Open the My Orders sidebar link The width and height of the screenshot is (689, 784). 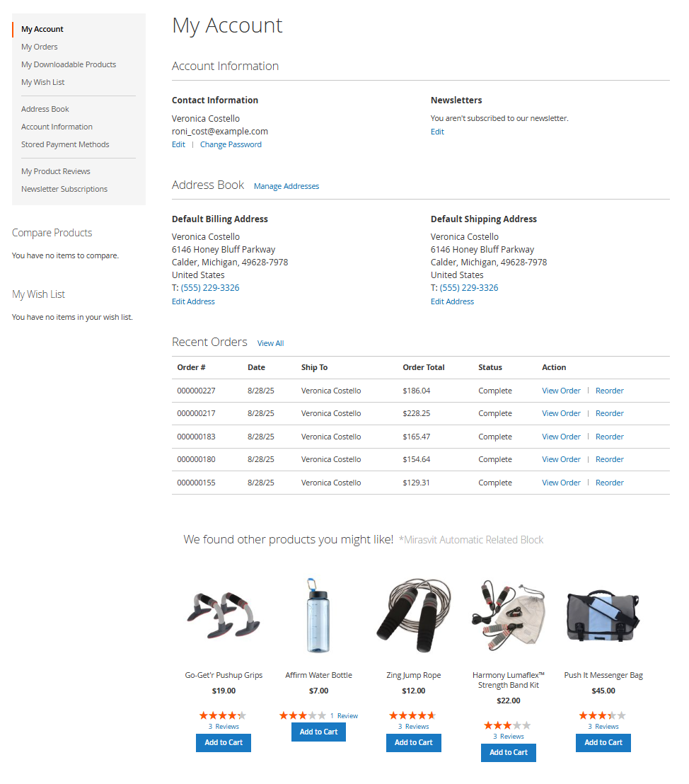39,46
